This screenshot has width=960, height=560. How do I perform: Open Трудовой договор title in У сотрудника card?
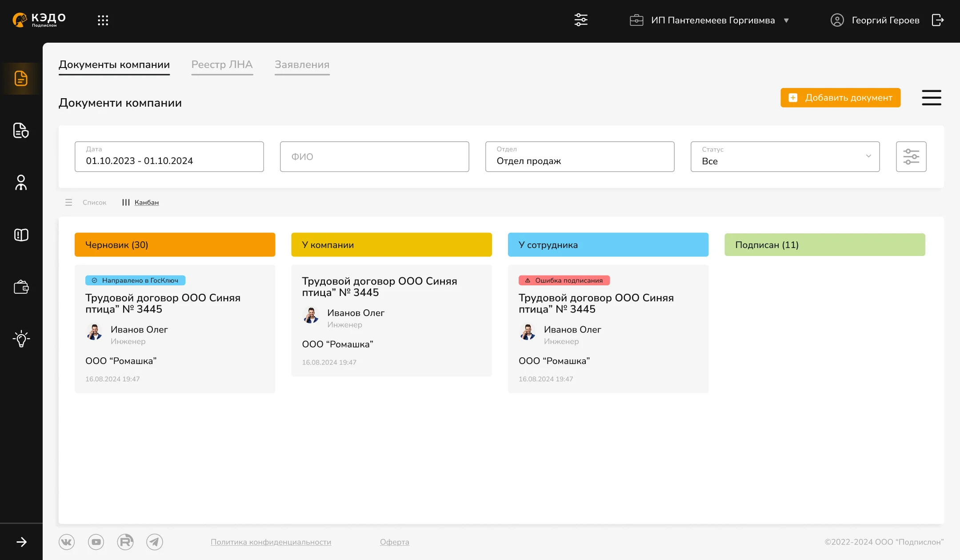(x=596, y=304)
